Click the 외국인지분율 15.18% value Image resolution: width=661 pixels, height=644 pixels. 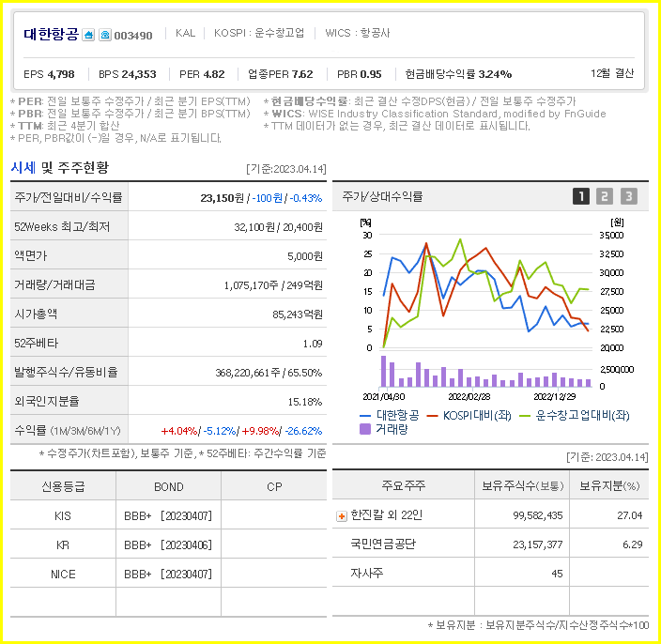tap(305, 402)
